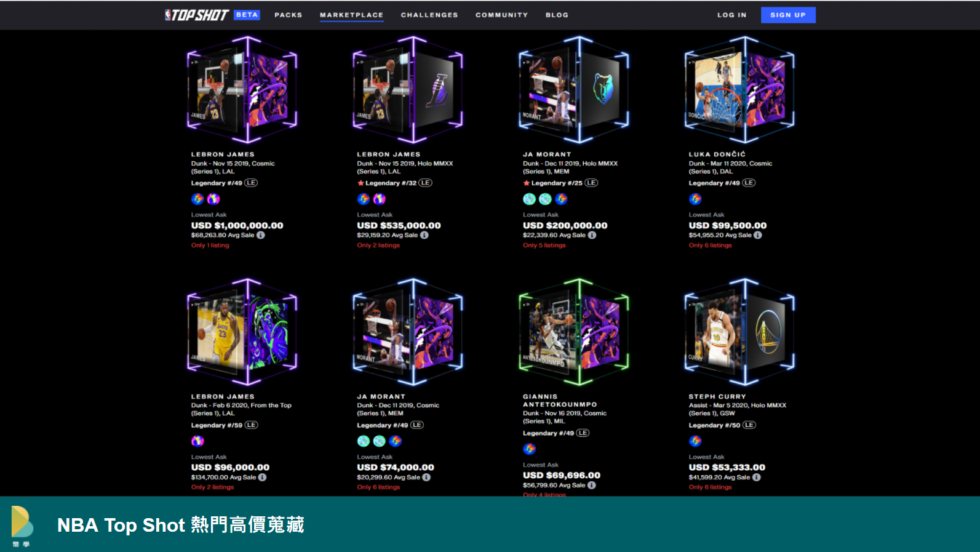Click the USD $53,333.00 price

point(727,467)
